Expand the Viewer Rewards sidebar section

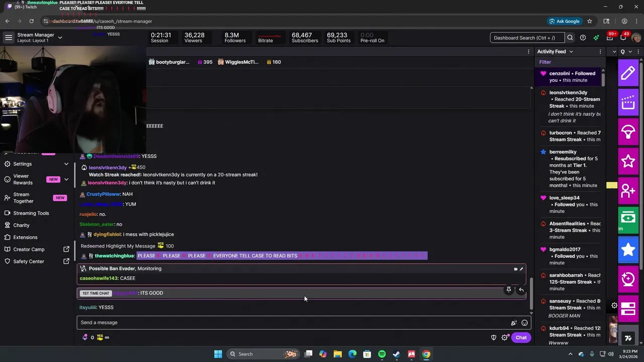(x=66, y=179)
